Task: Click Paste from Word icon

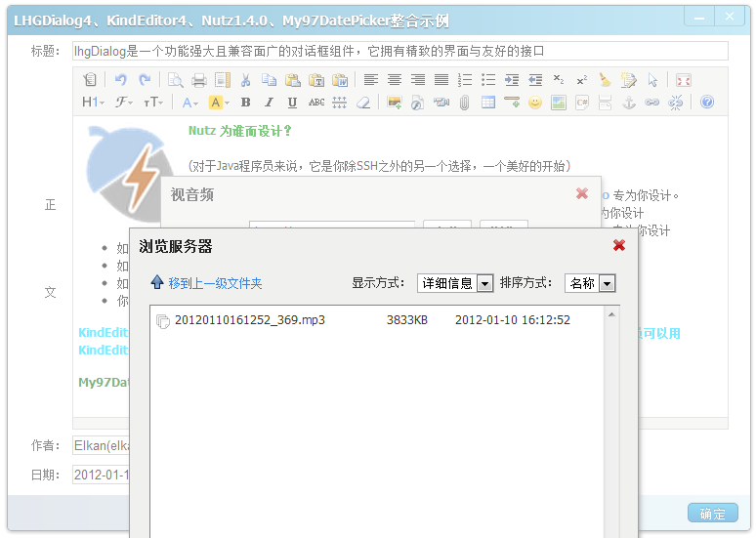Action: (x=340, y=79)
